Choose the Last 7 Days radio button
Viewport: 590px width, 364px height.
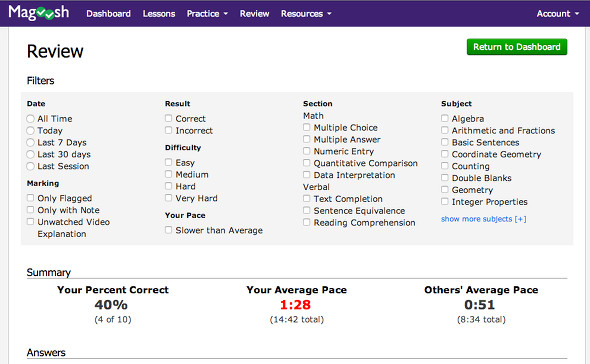click(x=30, y=143)
